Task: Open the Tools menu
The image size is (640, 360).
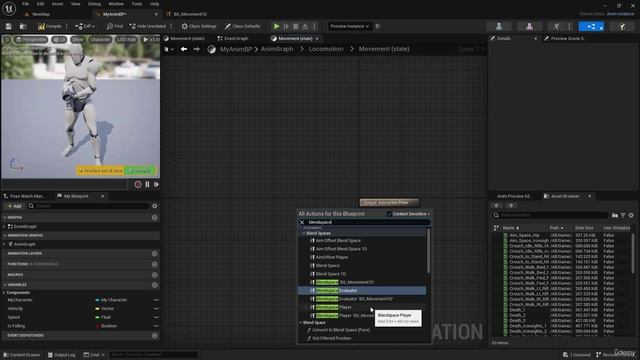Action: pyautogui.click(x=137, y=4)
